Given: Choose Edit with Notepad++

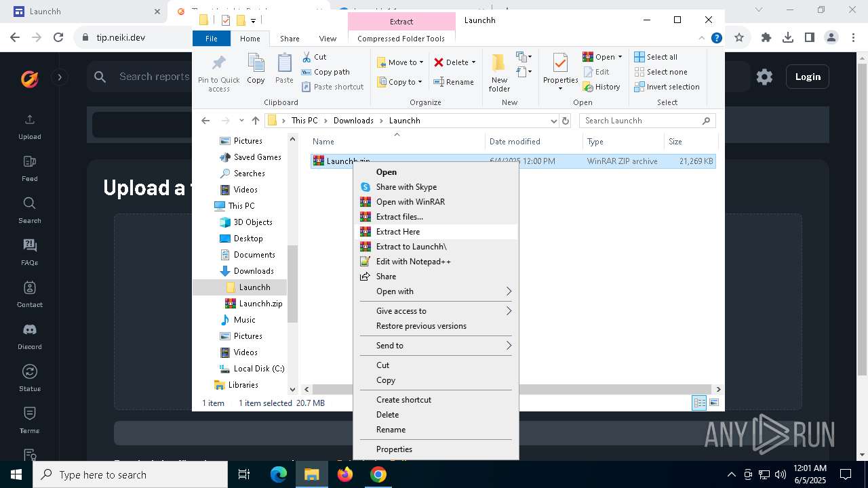Looking at the screenshot, I should tap(435, 262).
